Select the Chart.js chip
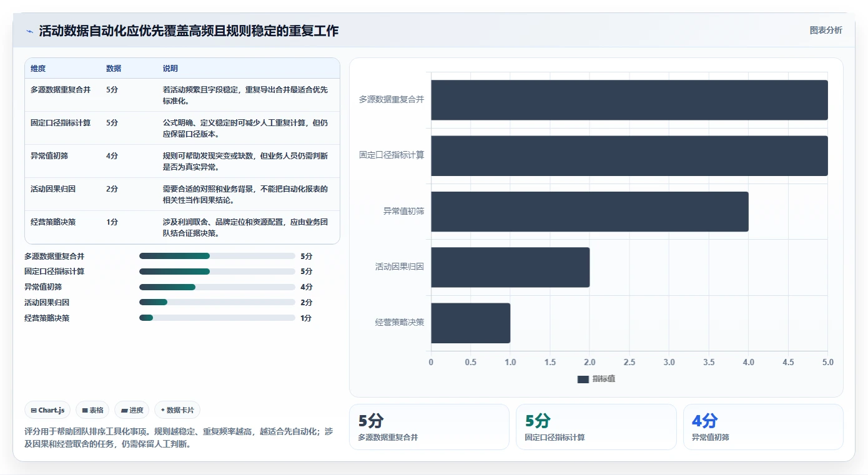This screenshot has height=475, width=868. 47,410
